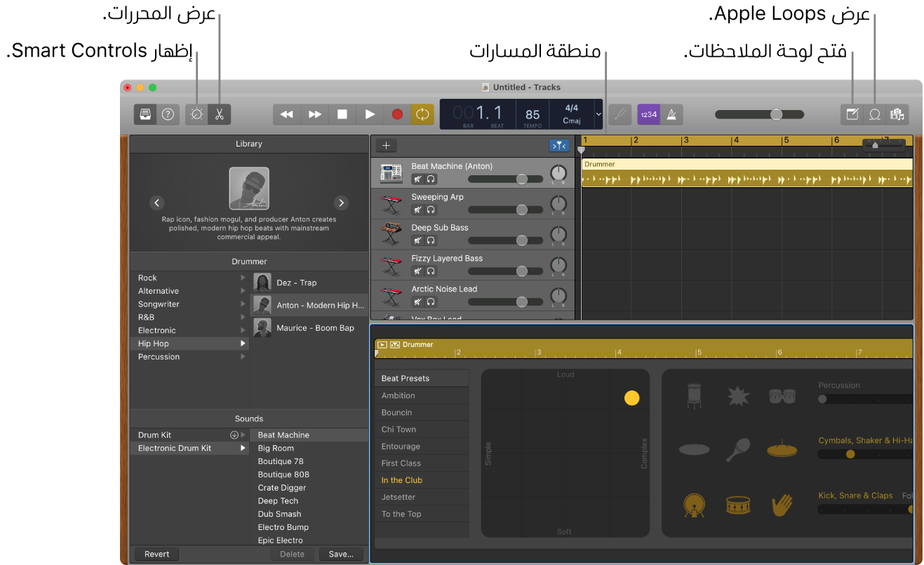Go to next drummer with right arrow
The image size is (924, 565).
tap(341, 203)
